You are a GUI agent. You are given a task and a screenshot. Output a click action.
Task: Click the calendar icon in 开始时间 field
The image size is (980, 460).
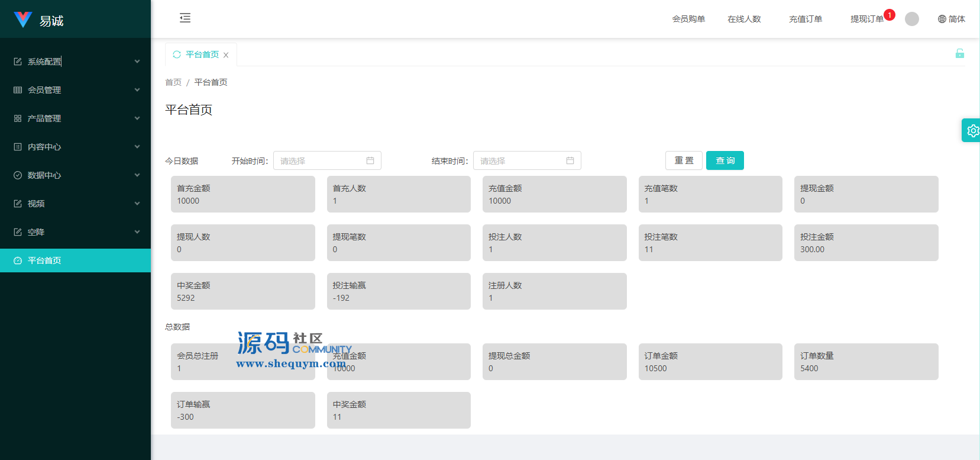[x=370, y=160]
